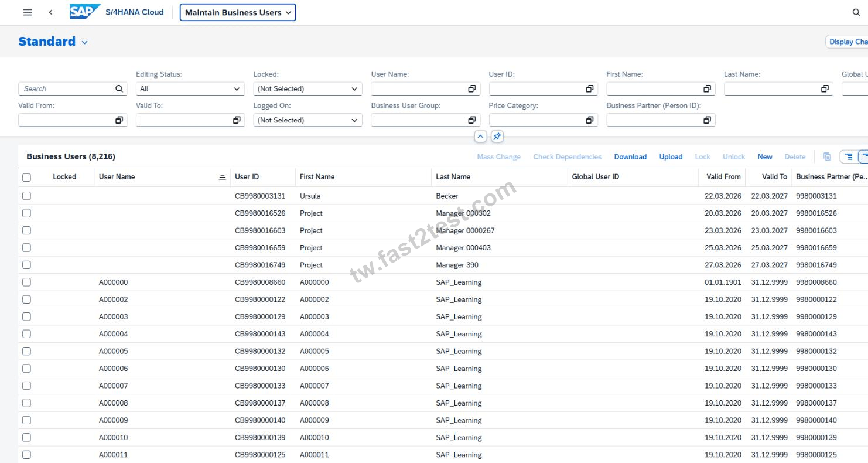
Task: Tick the checkbox for user A000011
Action: coord(26,455)
